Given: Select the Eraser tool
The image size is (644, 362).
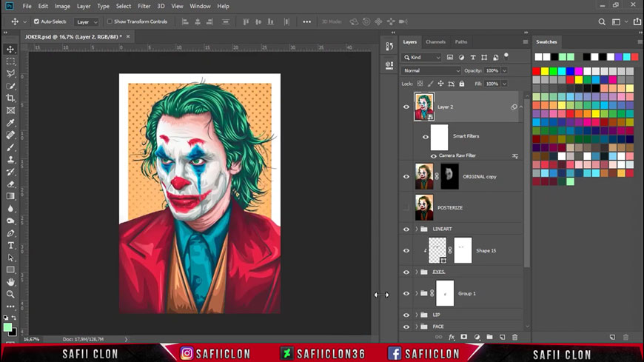Looking at the screenshot, I should coord(10,184).
